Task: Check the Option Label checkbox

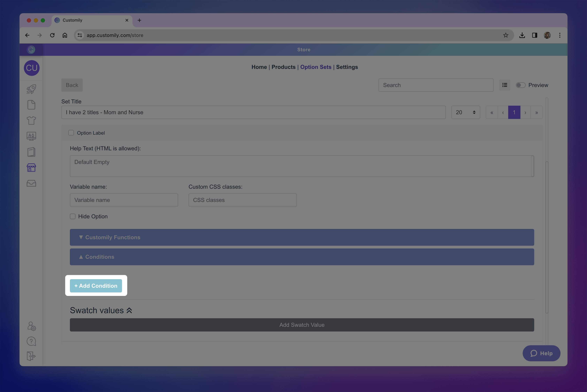Action: [x=71, y=133]
